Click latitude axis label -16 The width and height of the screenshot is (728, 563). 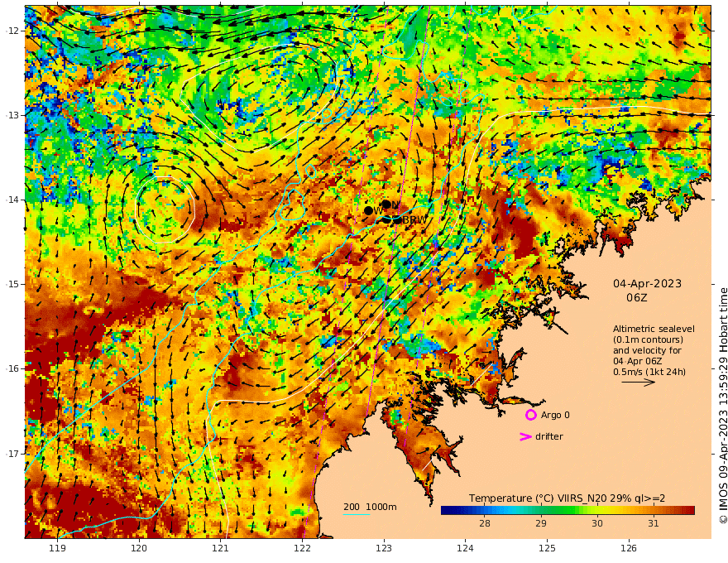coord(12,368)
